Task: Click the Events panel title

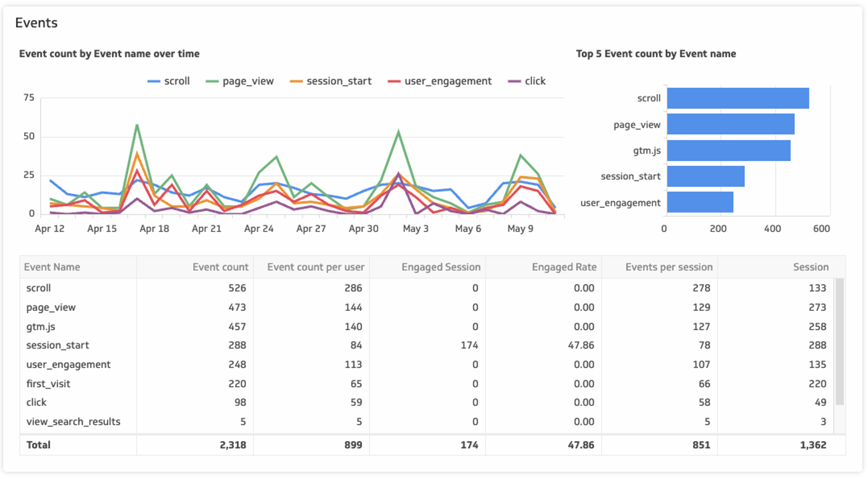Action: pyautogui.click(x=37, y=22)
